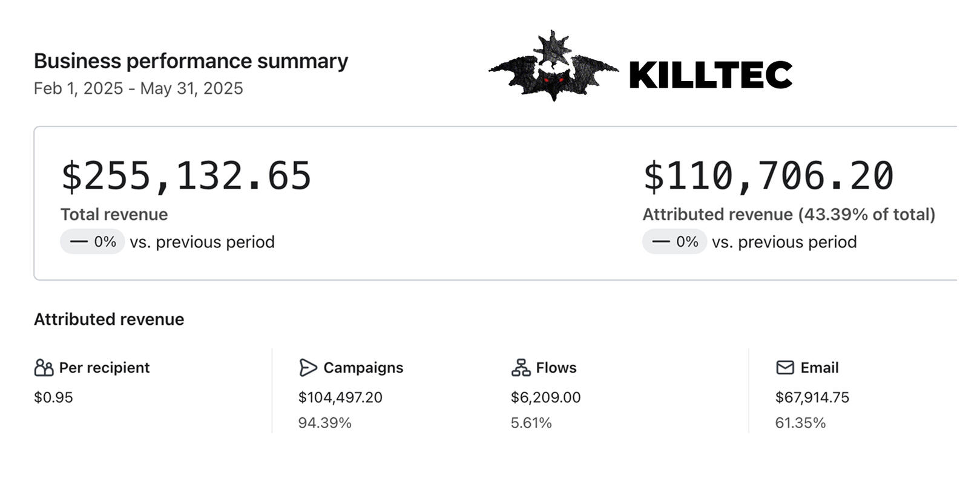
Task: Select the KILLTEC brand name text
Action: tap(711, 75)
